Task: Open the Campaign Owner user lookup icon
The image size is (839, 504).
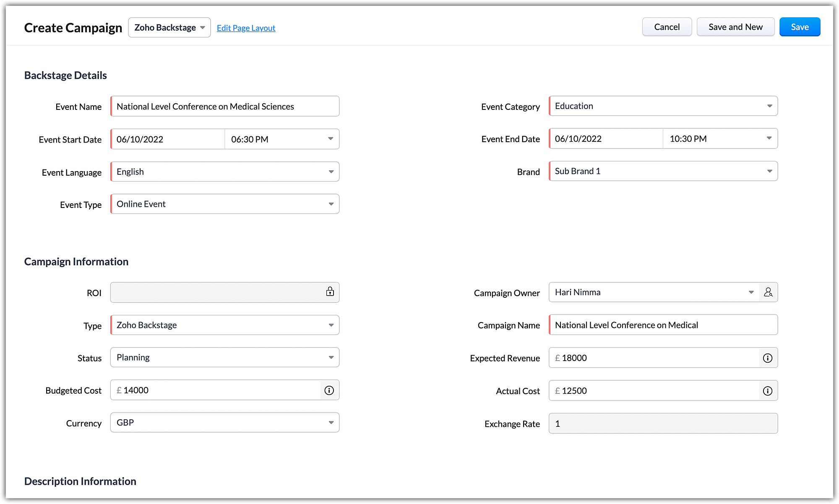Action: coord(768,292)
